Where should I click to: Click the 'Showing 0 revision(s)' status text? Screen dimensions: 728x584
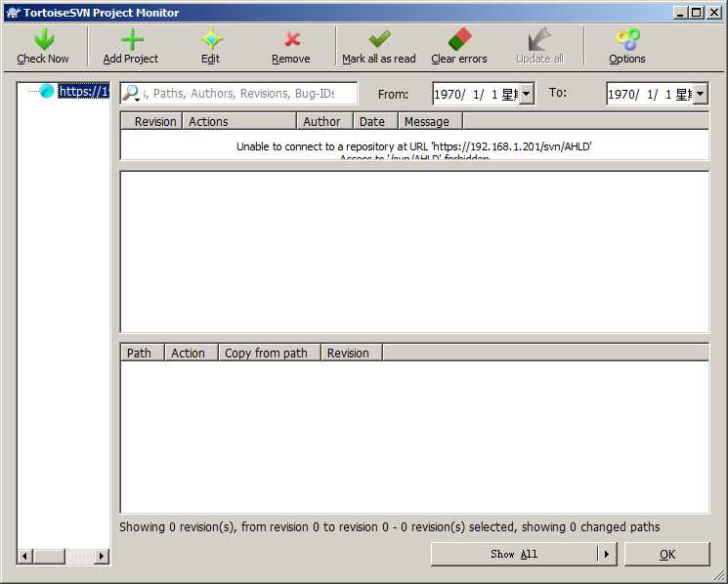(x=390, y=527)
